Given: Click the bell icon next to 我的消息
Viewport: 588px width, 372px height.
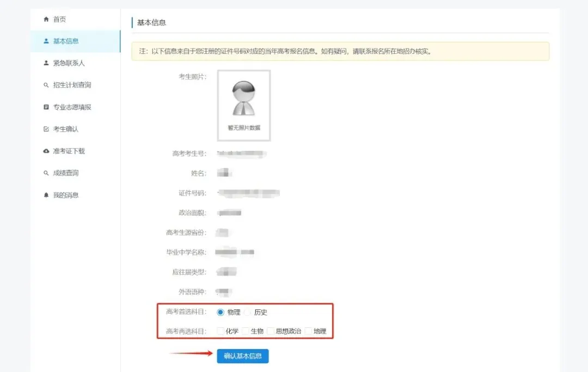Looking at the screenshot, I should pyautogui.click(x=46, y=195).
